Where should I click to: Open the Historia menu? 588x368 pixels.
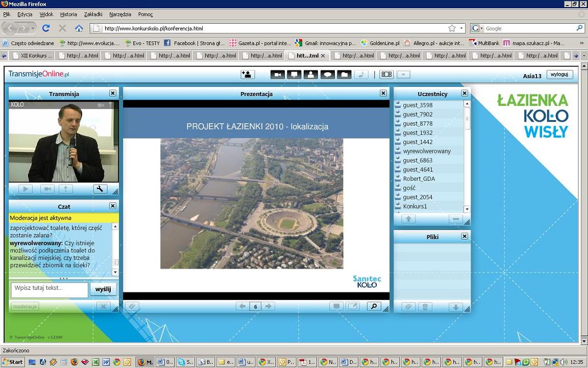coord(68,14)
